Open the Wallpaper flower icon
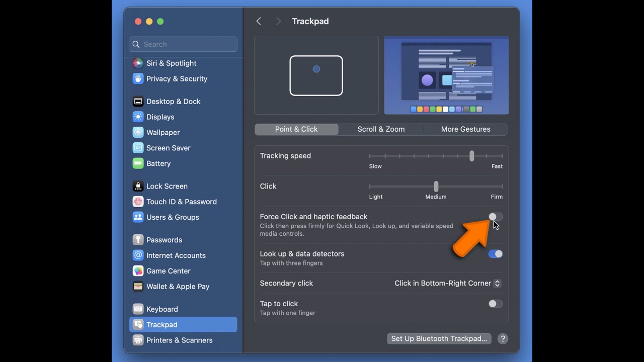The width and height of the screenshot is (644, 362). (x=138, y=133)
